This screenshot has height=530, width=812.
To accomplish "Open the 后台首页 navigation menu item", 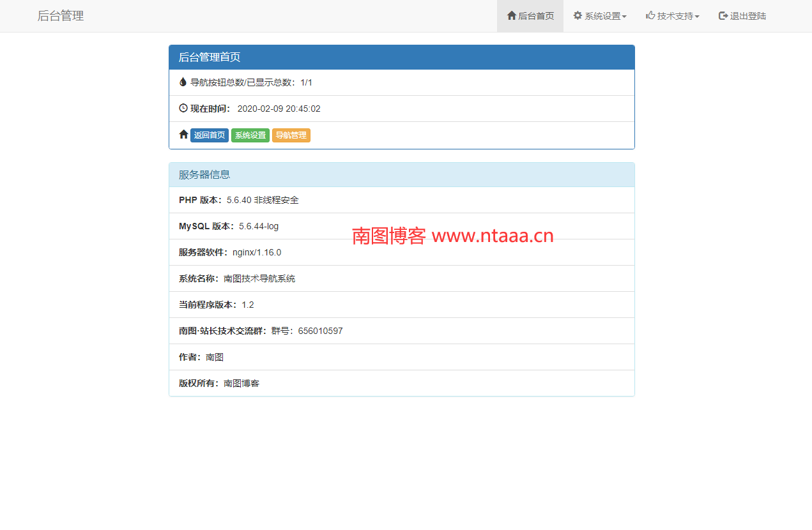I will (536, 16).
